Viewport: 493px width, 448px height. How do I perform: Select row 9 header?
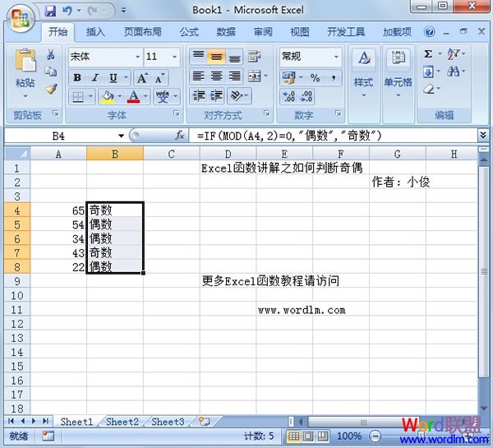17,281
